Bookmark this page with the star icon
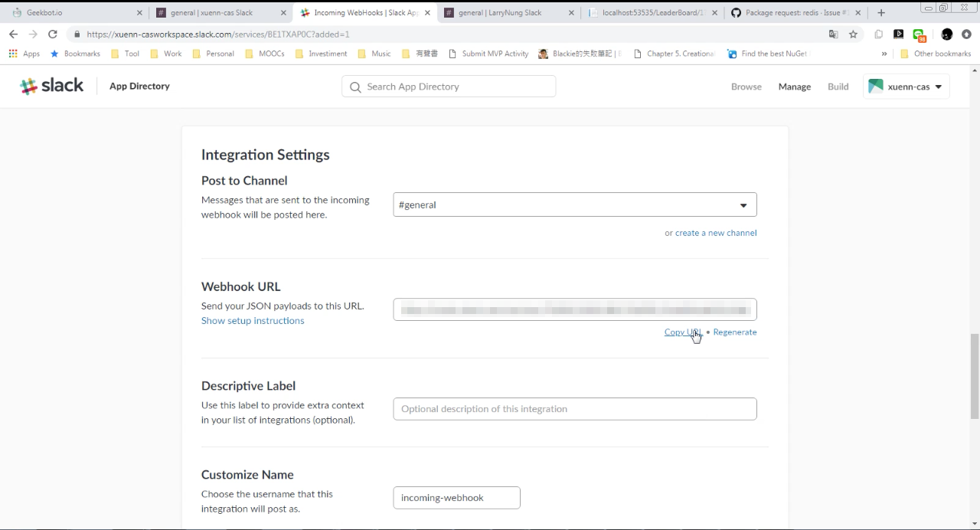This screenshot has width=980, height=530. [853, 34]
